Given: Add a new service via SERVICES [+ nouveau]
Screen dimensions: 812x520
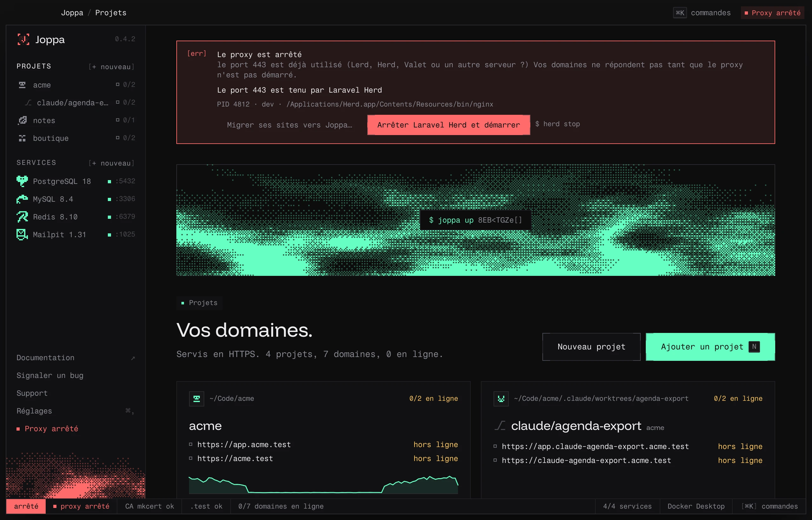Looking at the screenshot, I should point(111,163).
